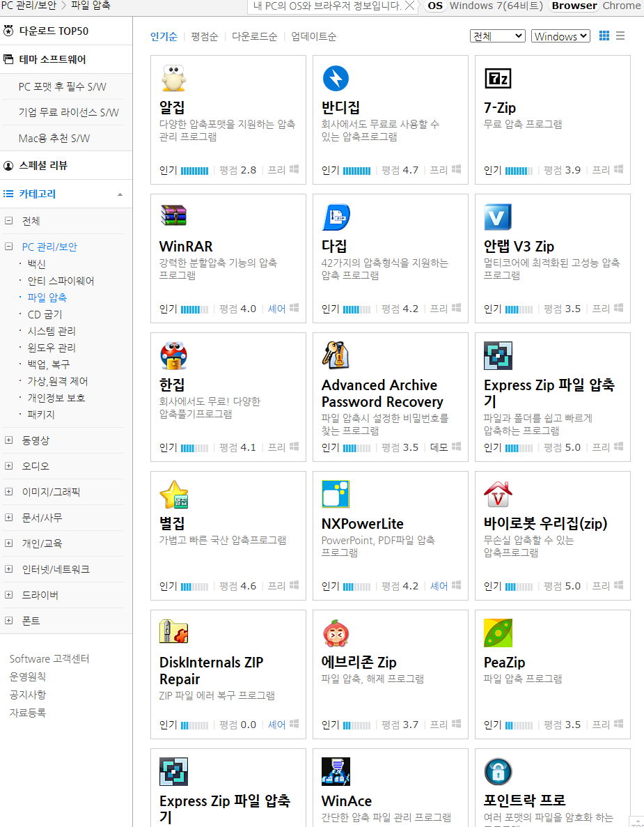644x827 pixels.
Task: Expand the 드라이버 category
Action: click(8, 595)
